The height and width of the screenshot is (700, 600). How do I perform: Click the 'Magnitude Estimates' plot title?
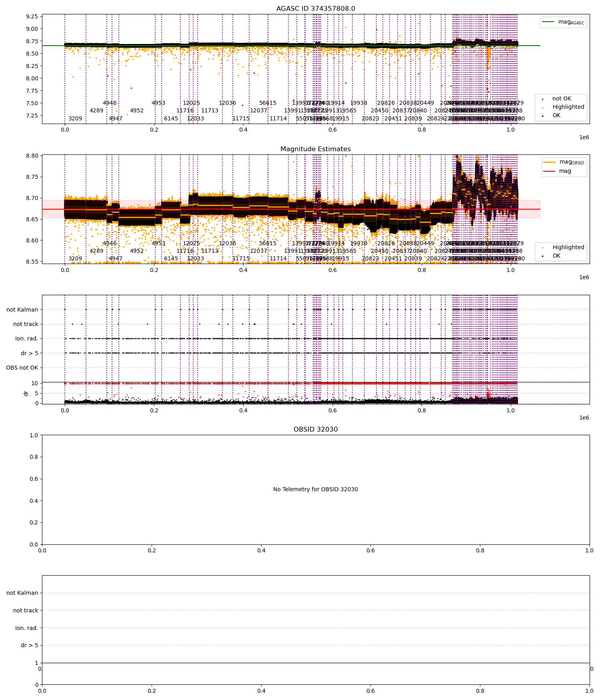(316, 149)
